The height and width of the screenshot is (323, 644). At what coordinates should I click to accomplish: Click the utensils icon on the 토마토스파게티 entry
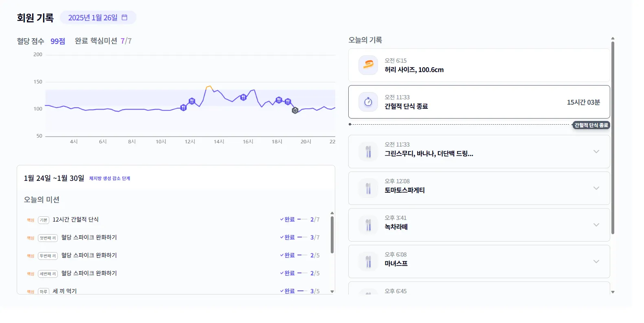pos(368,188)
